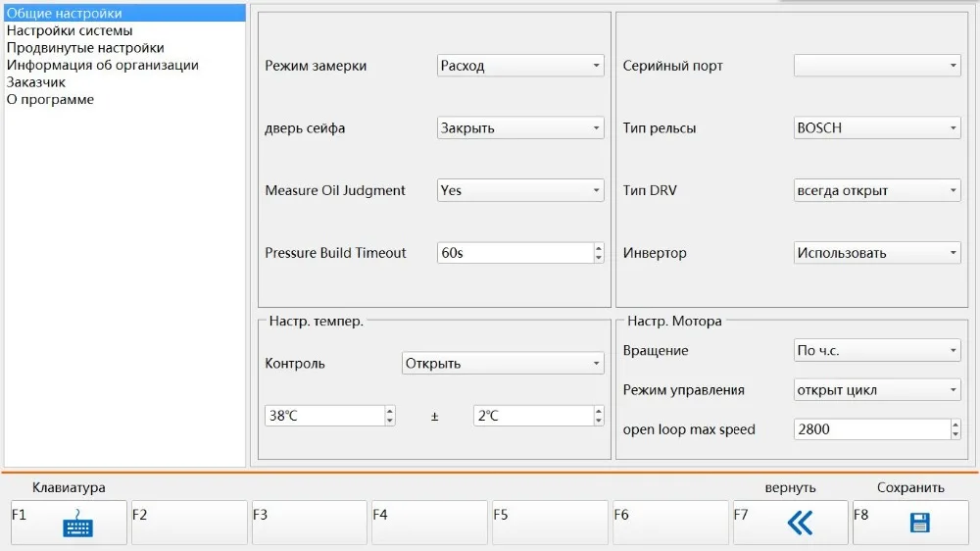The image size is (980, 551).
Task: Open the 'дверь сейфа' dropdown
Action: point(520,128)
